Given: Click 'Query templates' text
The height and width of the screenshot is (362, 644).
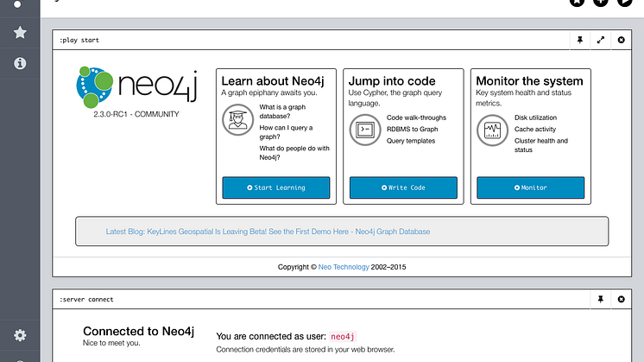Looking at the screenshot, I should point(411,141).
